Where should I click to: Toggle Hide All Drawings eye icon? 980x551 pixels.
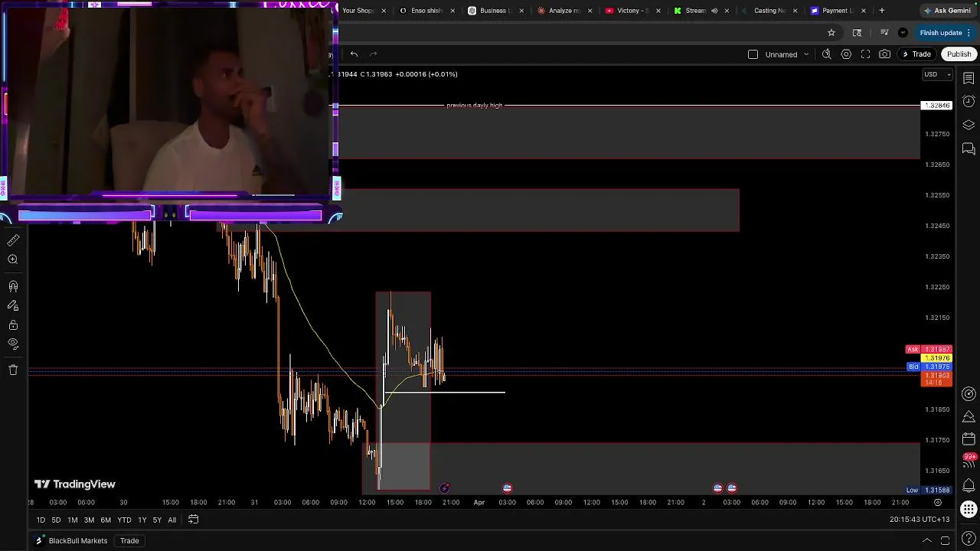coord(13,344)
